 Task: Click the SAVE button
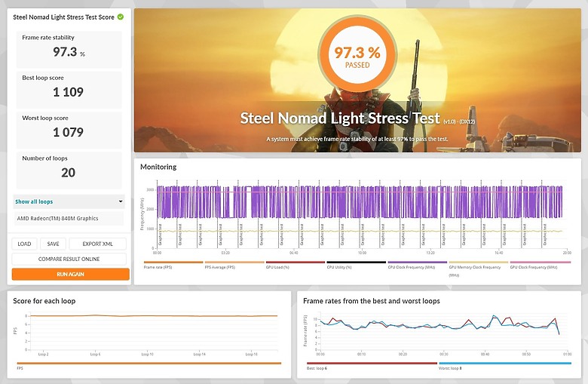click(54, 244)
